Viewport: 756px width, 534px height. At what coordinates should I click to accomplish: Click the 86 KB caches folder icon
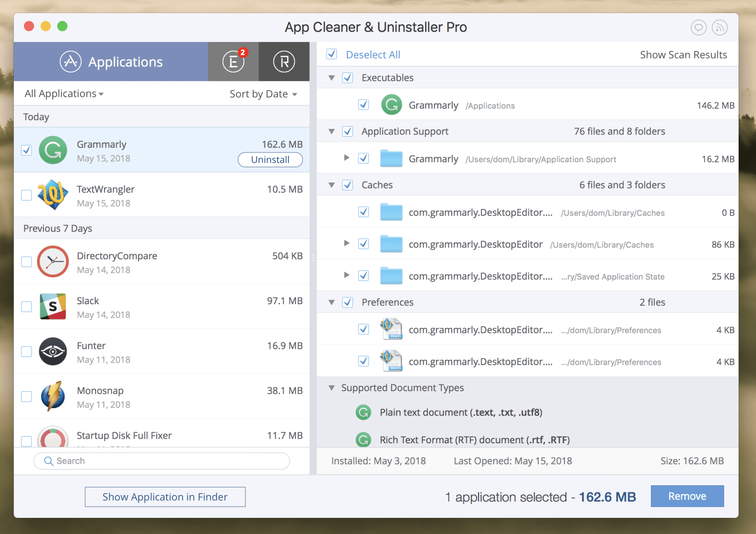(391, 244)
